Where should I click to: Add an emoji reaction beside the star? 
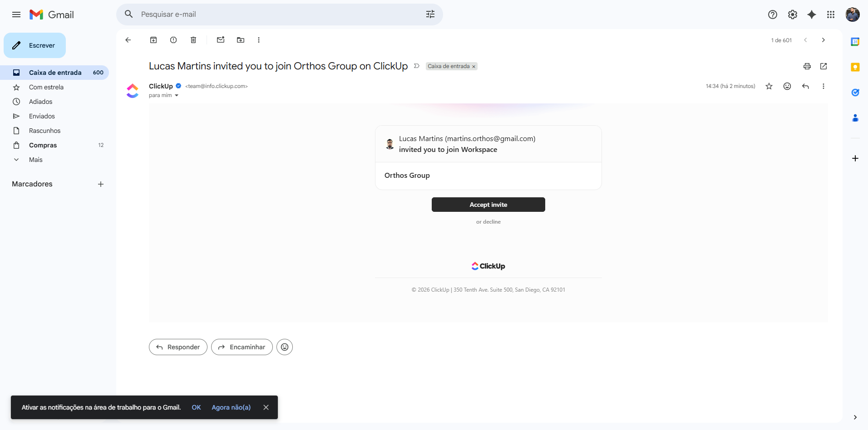(x=787, y=86)
